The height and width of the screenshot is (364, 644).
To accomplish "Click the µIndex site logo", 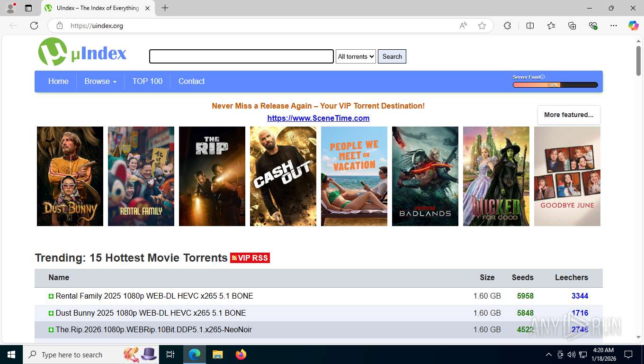I will pos(82,52).
